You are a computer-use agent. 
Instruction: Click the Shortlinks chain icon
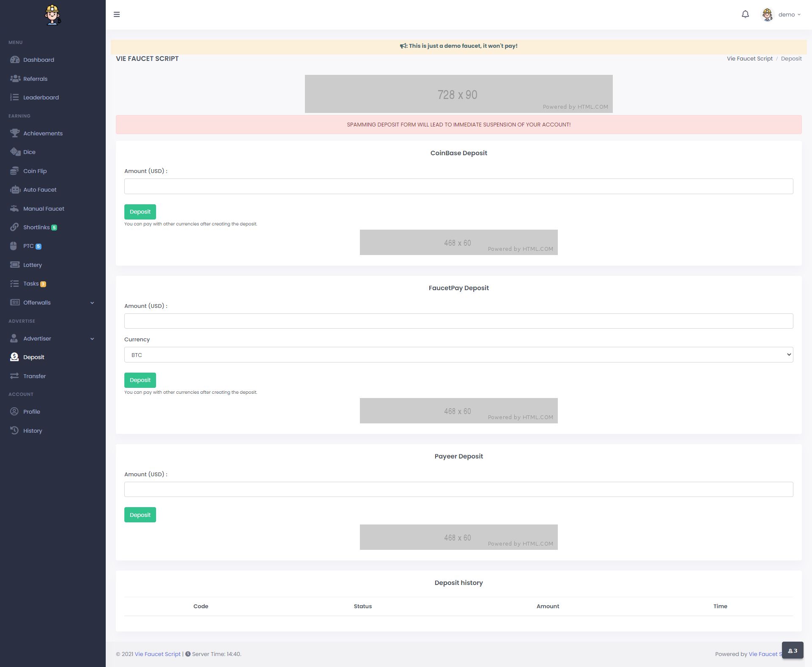[x=15, y=227]
